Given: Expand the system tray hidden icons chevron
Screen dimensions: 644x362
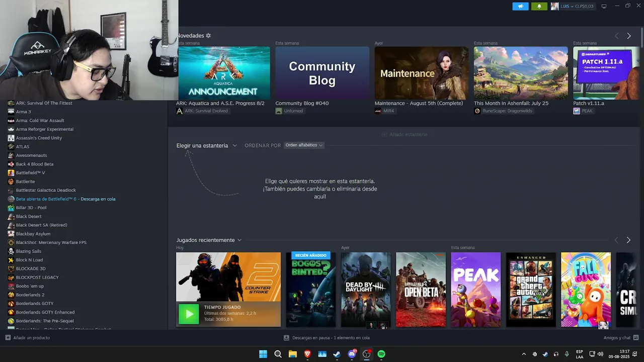Looking at the screenshot, I should [x=523, y=354].
